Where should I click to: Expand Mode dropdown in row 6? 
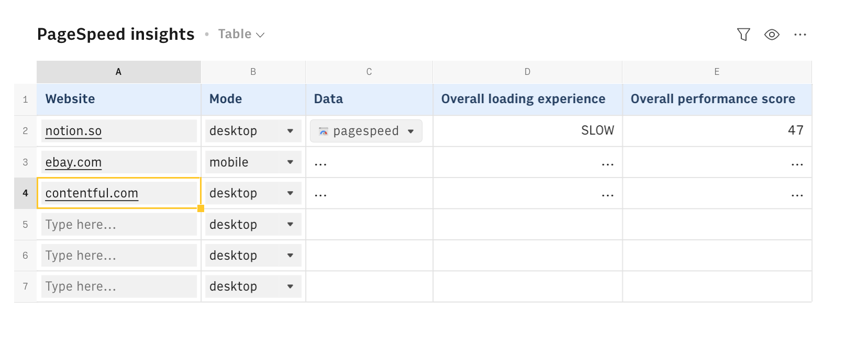[x=290, y=256]
